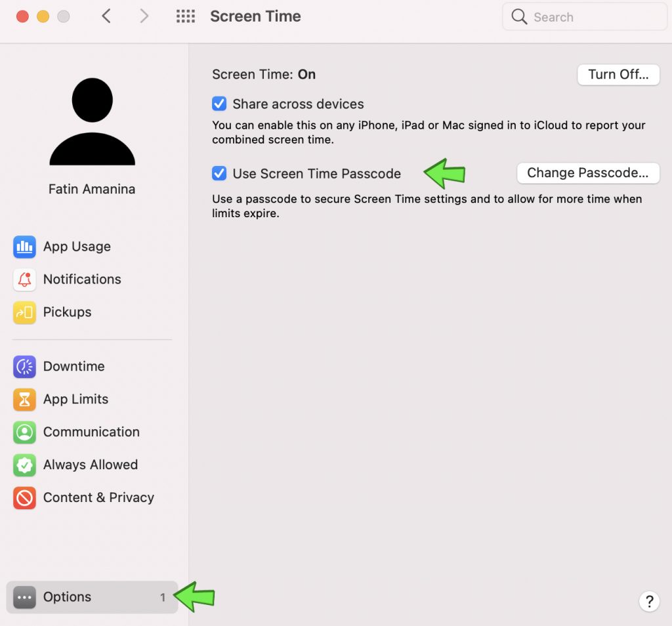Select Communication in sidebar
Viewport: 672px width, 626px height.
91,432
